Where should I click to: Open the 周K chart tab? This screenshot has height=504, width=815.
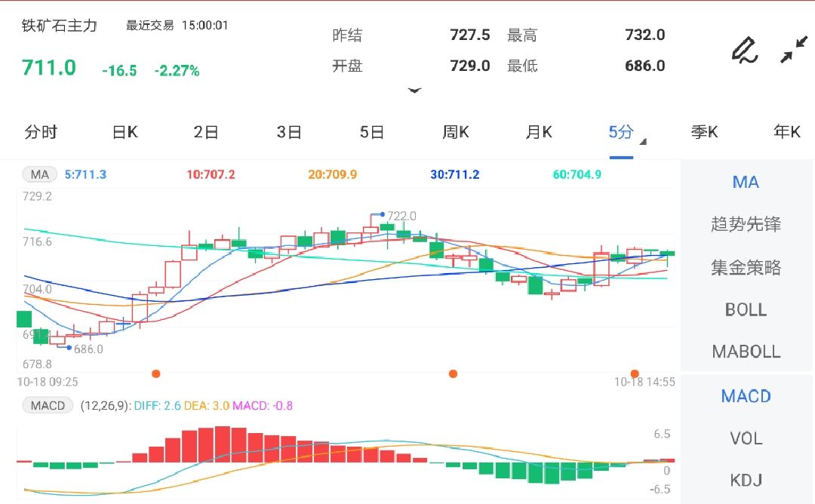pos(455,132)
